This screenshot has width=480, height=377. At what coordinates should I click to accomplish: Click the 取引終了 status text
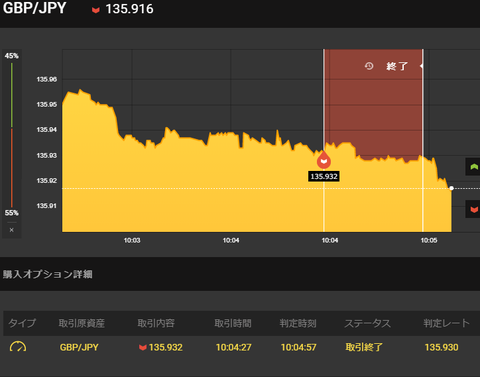click(364, 347)
